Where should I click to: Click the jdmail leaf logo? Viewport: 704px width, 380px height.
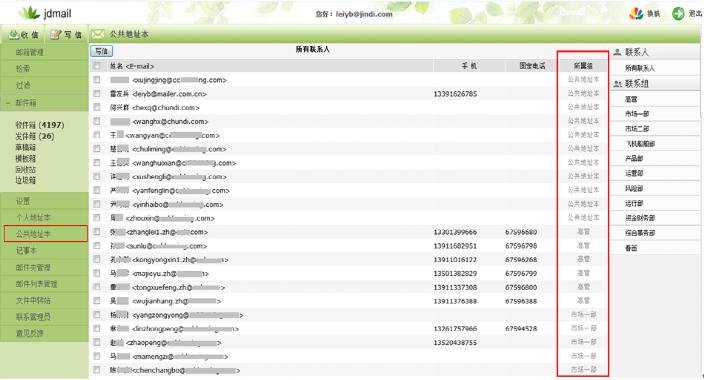pyautogui.click(x=29, y=13)
